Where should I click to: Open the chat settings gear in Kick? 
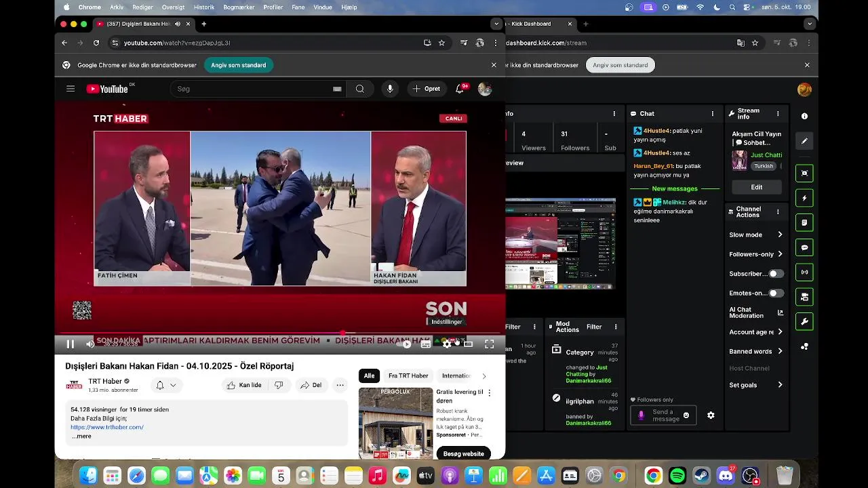711,415
